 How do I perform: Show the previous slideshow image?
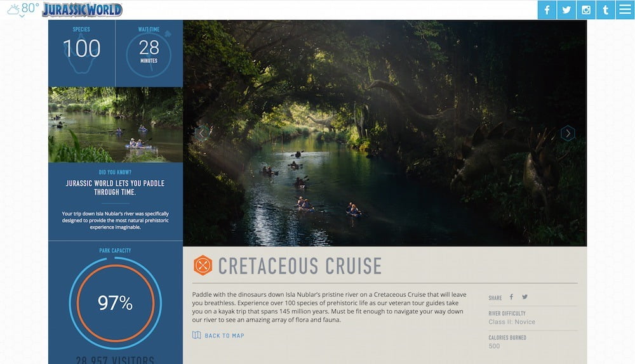coord(201,133)
